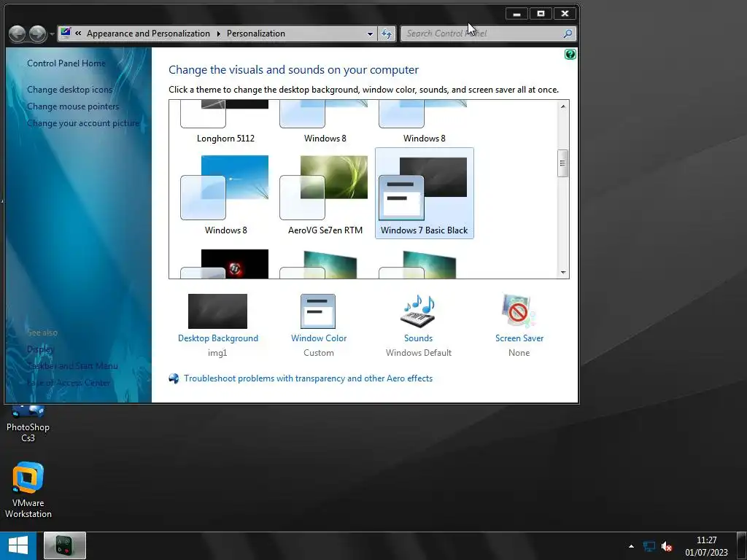Open the Desktop Background icon
The width and height of the screenshot is (747, 560).
(x=217, y=311)
